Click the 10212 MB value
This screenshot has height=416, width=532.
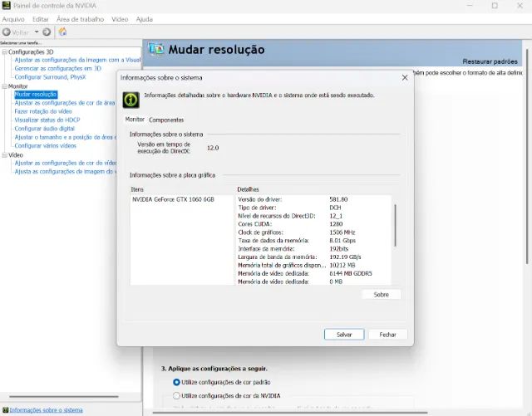342,265
